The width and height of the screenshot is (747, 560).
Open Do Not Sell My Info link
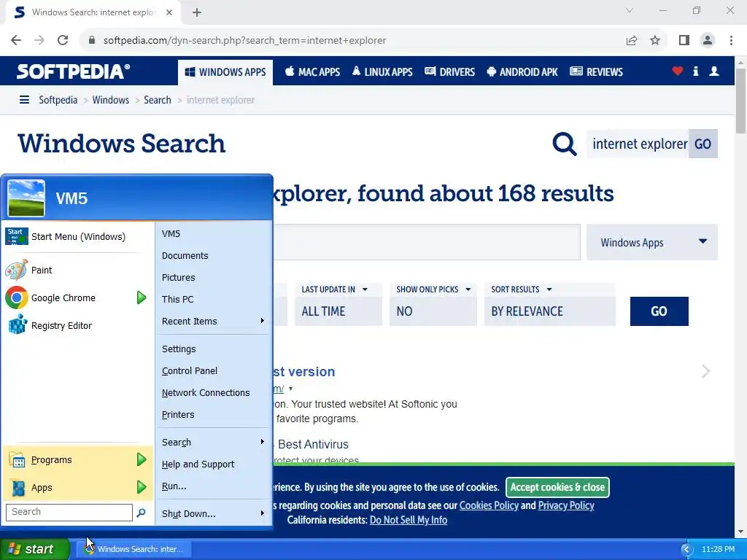click(x=409, y=519)
